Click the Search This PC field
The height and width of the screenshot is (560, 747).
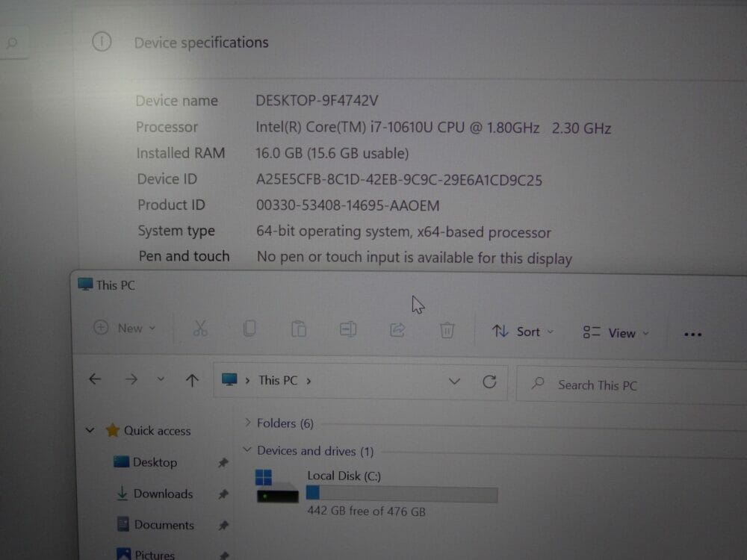coord(632,385)
